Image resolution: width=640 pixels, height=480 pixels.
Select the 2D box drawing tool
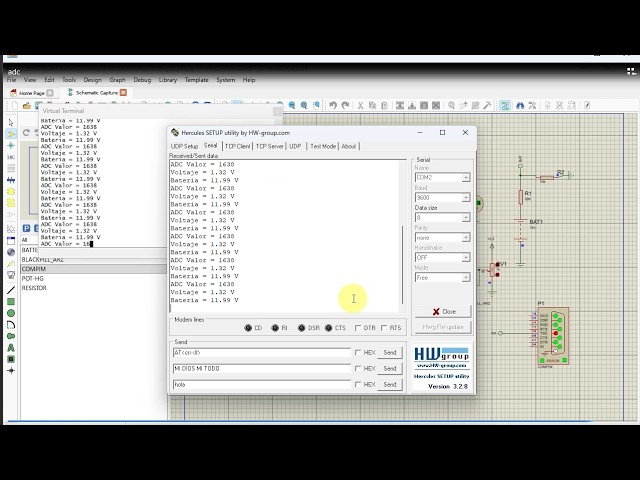11,302
